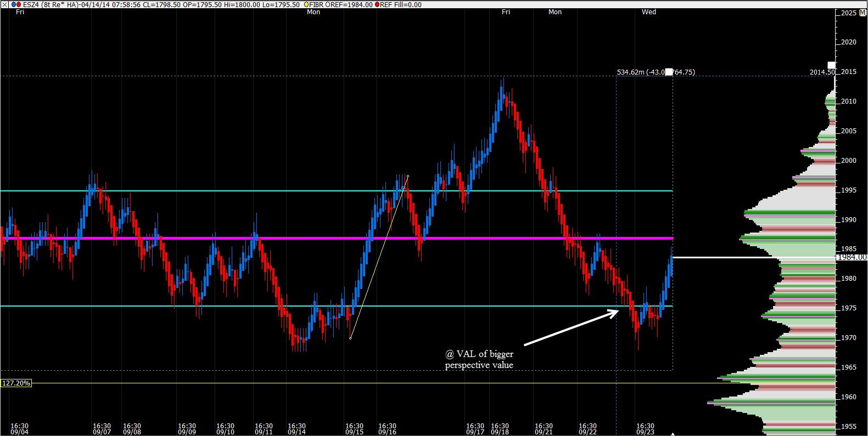Click the small triangle marker at the chart bottom
This screenshot has height=436, width=868.
click(673, 434)
